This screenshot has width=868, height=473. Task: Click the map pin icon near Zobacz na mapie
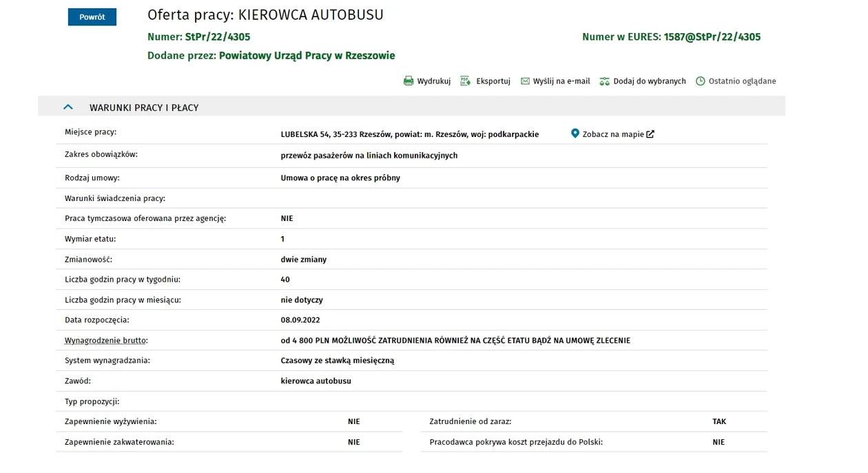(575, 134)
